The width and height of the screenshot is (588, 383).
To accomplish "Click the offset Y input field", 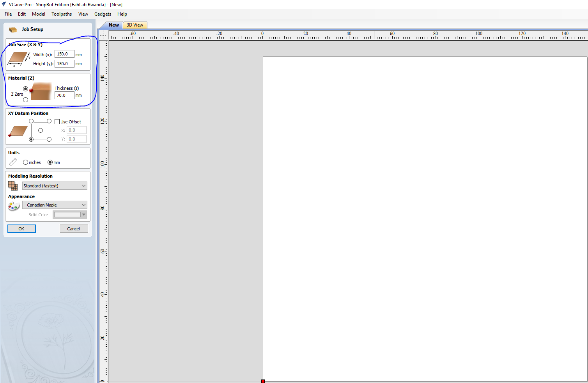I will (x=76, y=139).
